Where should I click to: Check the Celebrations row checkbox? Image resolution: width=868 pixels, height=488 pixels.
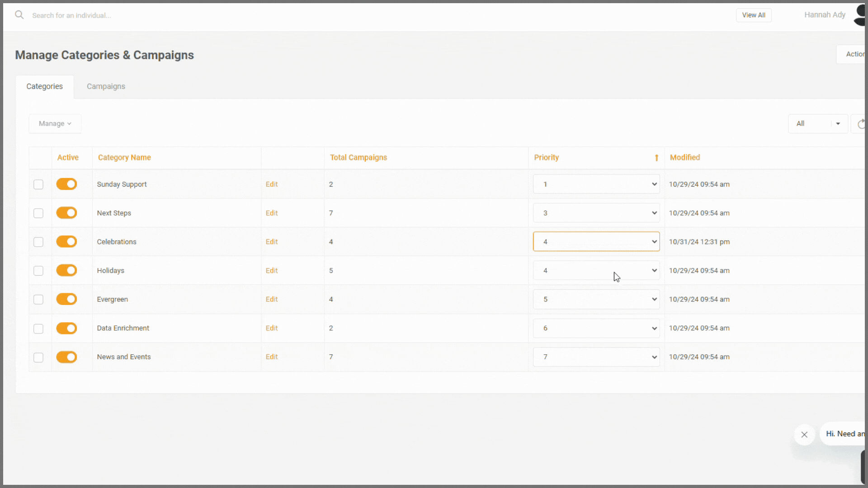[x=38, y=242]
